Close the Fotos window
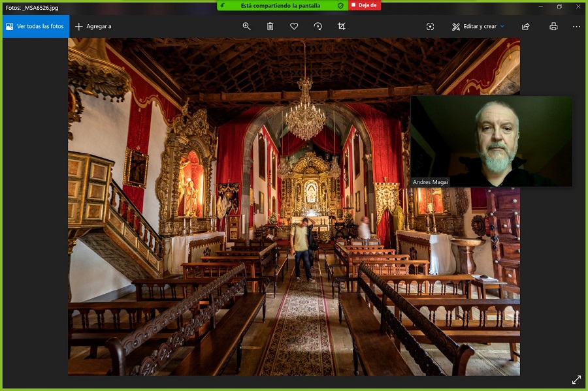Image resolution: width=588 pixels, height=391 pixels. pyautogui.click(x=578, y=7)
